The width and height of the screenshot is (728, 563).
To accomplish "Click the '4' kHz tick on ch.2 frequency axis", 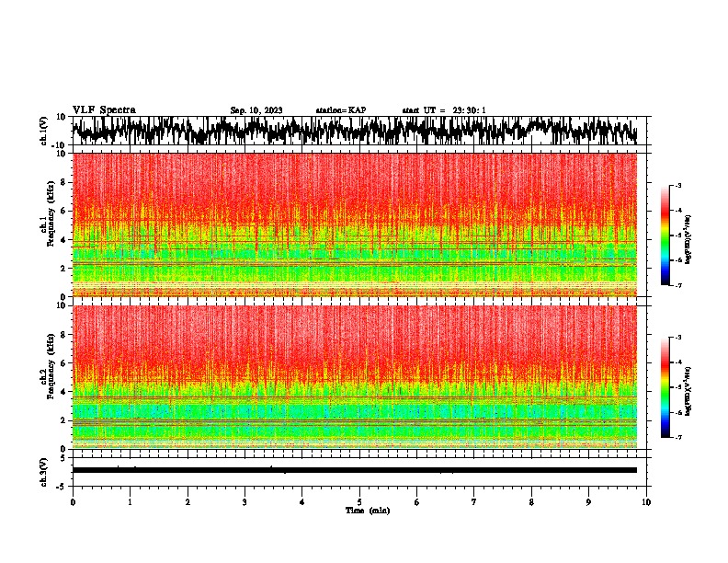I will pyautogui.click(x=63, y=392).
